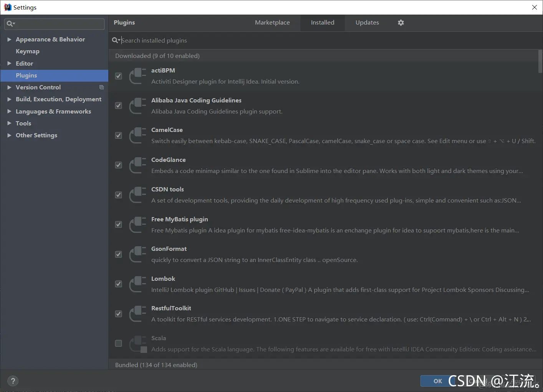
Task: Switch to the Marketplace tab
Action: (272, 23)
